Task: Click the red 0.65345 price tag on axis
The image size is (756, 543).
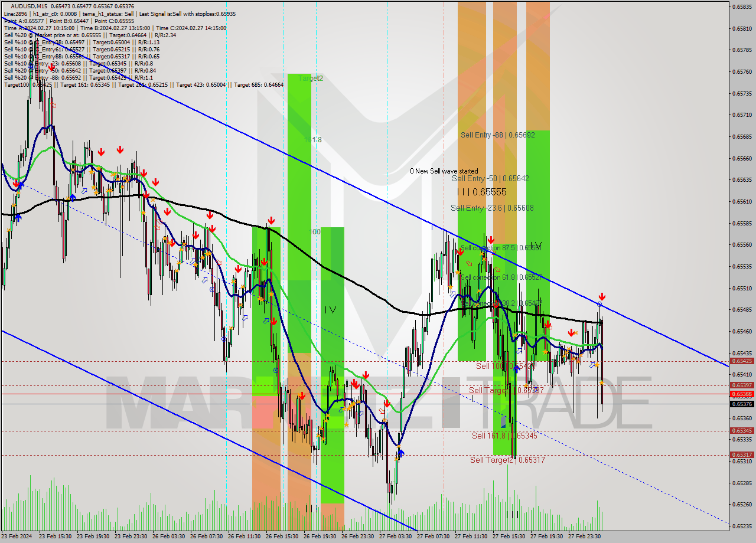Action: point(742,430)
